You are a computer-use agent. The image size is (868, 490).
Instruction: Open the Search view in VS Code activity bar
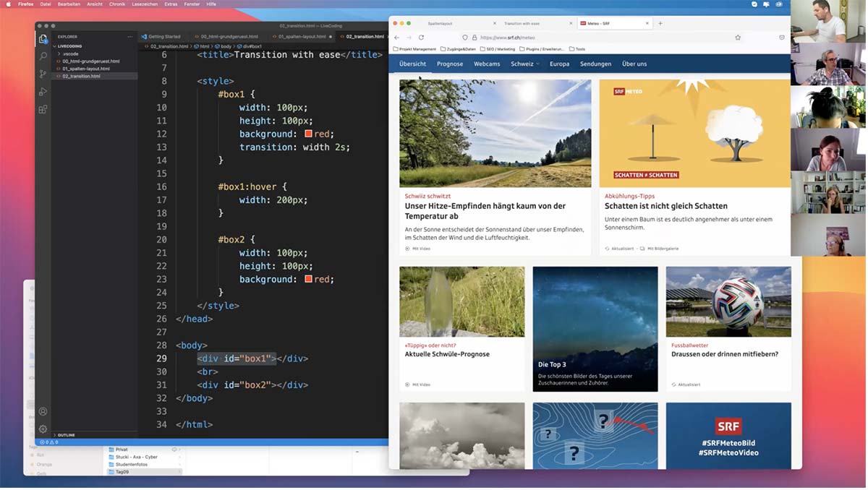coord(43,56)
